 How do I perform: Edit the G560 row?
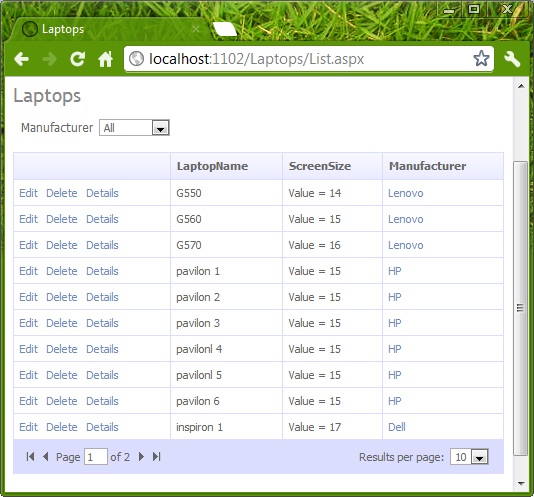click(28, 219)
